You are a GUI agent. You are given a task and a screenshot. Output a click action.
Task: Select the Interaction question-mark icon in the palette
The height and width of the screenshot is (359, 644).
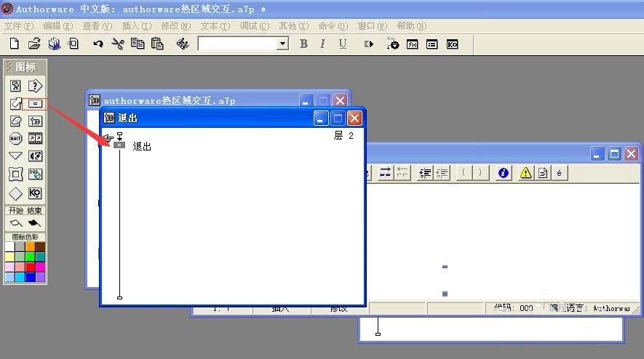[35, 86]
